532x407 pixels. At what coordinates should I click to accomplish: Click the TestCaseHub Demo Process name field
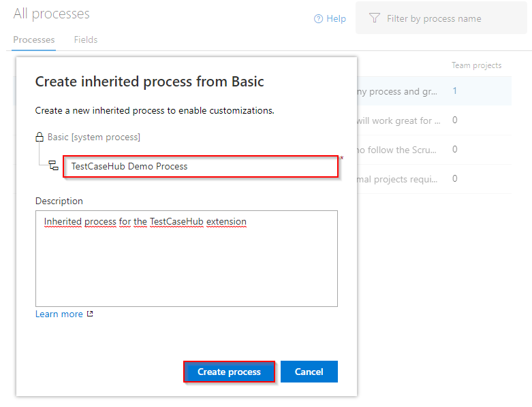point(200,166)
